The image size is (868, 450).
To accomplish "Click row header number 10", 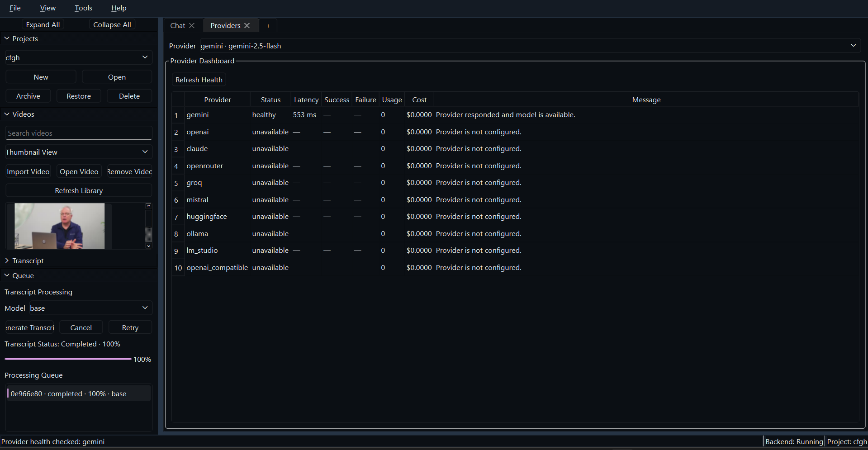I will (178, 268).
